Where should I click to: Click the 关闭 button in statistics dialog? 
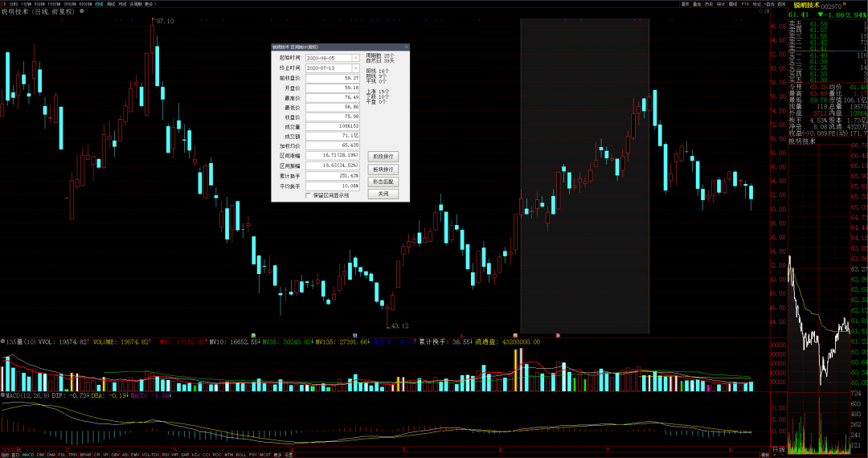383,194
